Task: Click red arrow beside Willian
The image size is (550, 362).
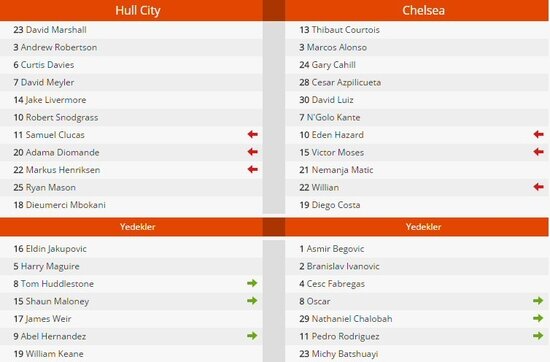Action: 538,187
